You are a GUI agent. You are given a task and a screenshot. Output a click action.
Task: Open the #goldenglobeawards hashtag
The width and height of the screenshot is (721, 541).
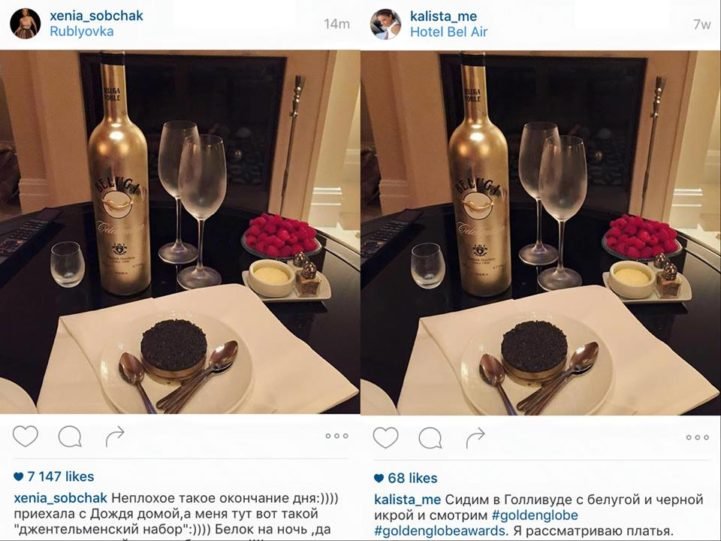(441, 531)
